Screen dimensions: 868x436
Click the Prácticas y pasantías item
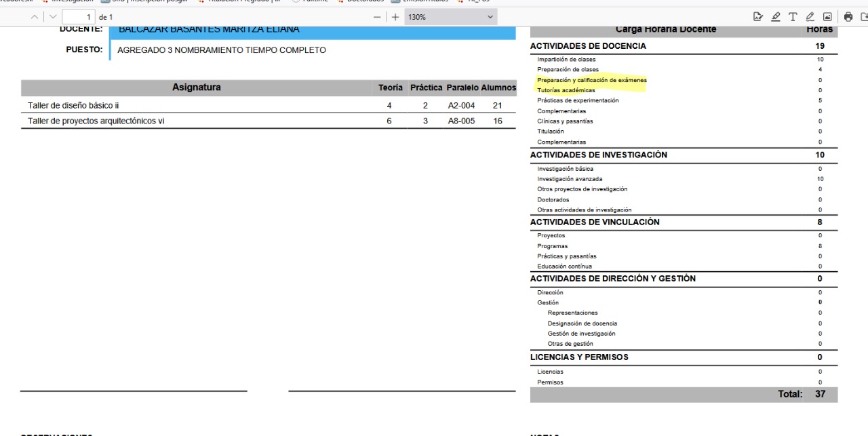[567, 256]
